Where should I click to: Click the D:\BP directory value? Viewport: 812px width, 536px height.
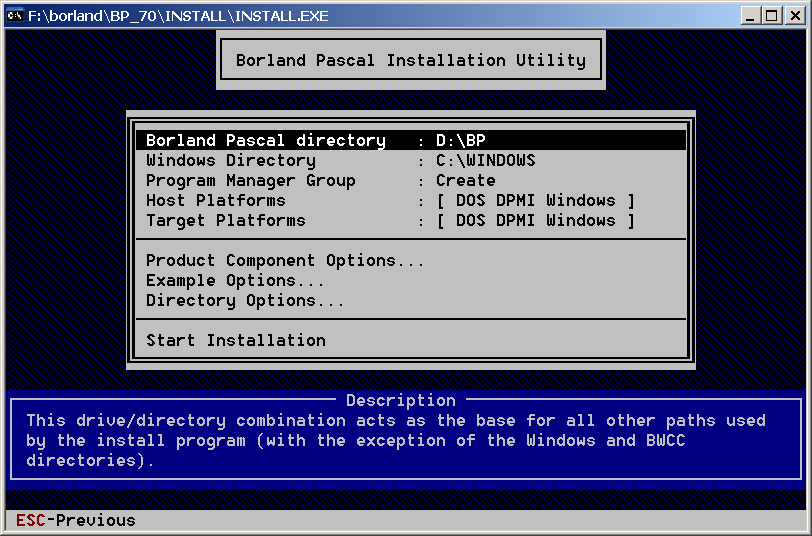[461, 140]
